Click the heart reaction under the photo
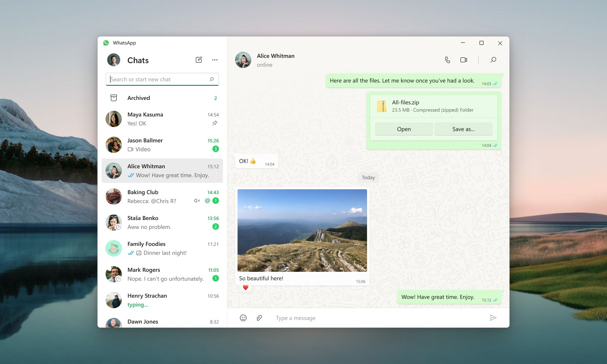This screenshot has width=607, height=364. pyautogui.click(x=246, y=287)
